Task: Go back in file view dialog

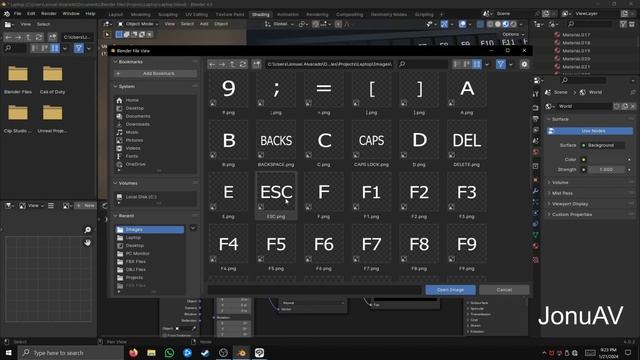Action: coord(212,64)
